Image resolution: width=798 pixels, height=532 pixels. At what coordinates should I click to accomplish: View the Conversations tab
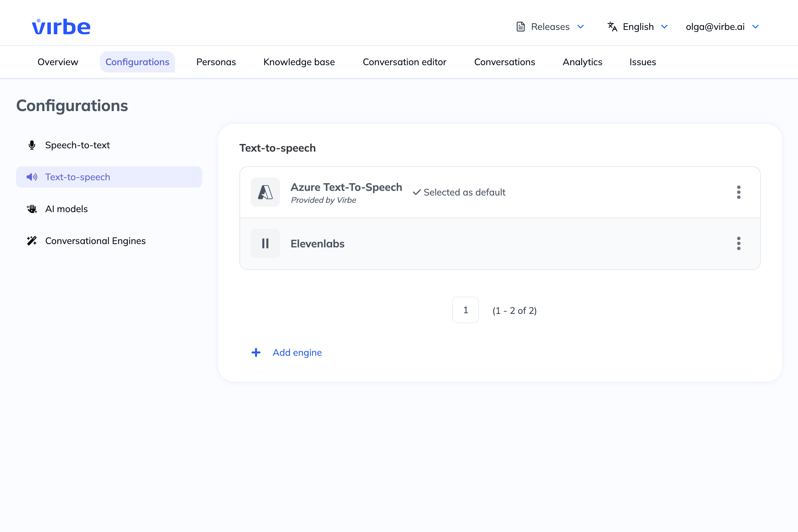pos(504,62)
